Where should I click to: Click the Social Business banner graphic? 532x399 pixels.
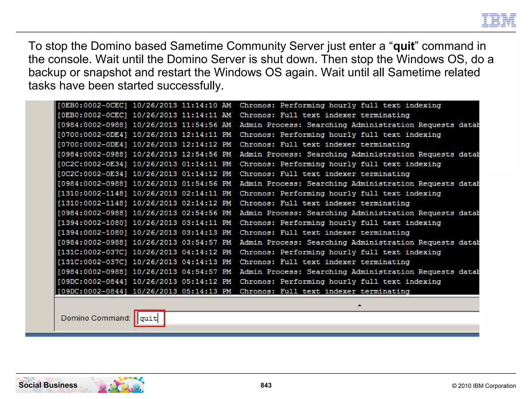[80, 385]
